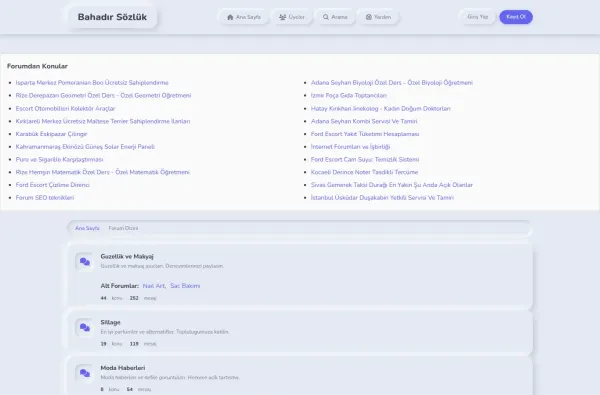Open the Sillage forum title
The width and height of the screenshot is (600, 395).
[111, 322]
